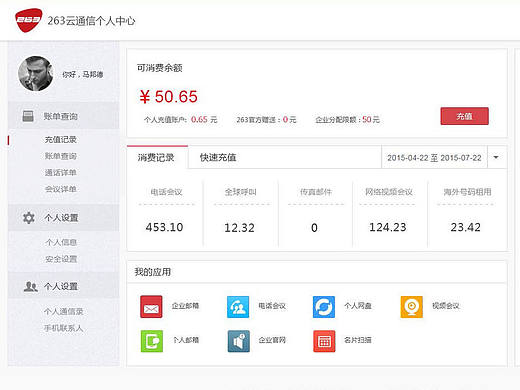
Task: Click the 263官方赠送 0元 text
Action: point(266,119)
